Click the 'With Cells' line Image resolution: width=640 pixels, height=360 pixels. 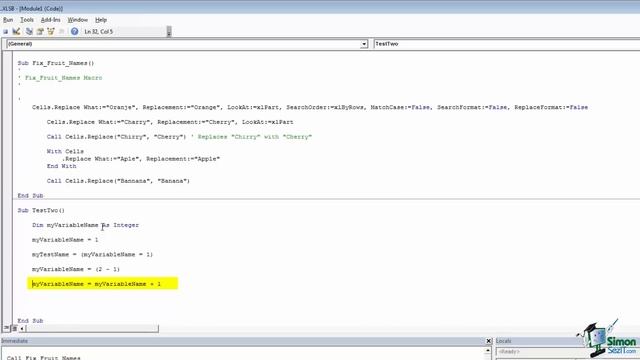[65, 151]
